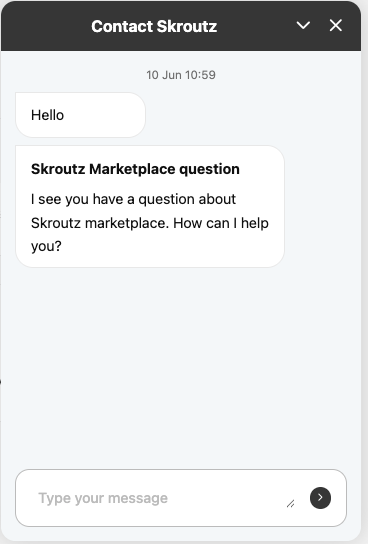Minimize the Contact Skroutz chat widget

[x=303, y=25]
